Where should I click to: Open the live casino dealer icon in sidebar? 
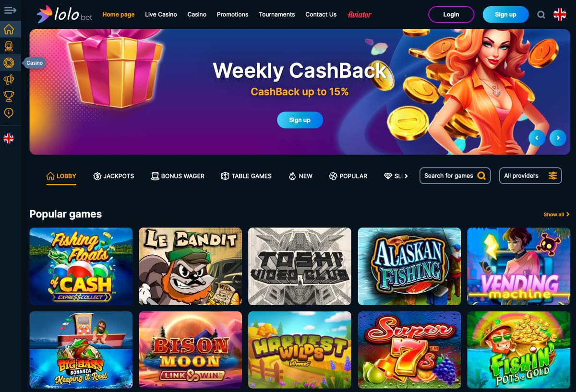9,46
